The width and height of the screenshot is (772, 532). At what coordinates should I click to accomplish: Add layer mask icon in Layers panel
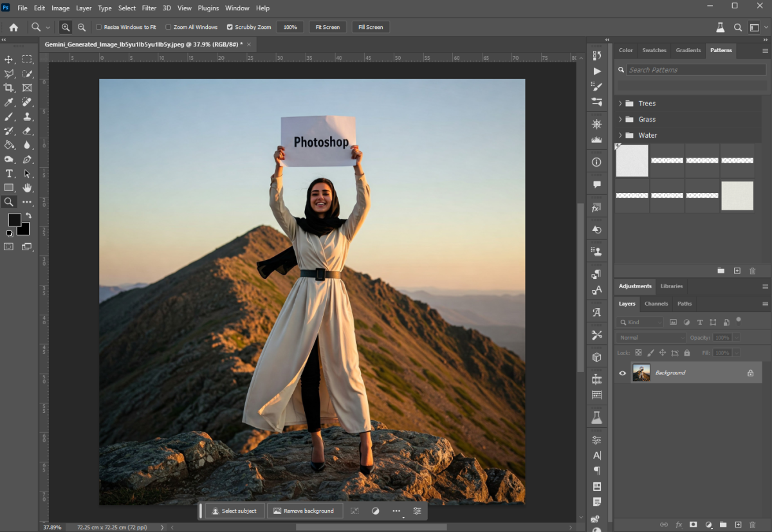click(693, 525)
